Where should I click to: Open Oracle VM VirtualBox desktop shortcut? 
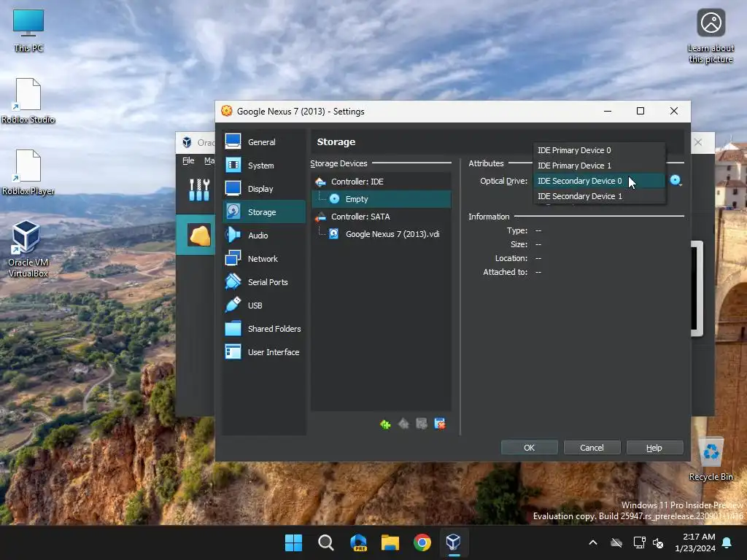point(28,249)
